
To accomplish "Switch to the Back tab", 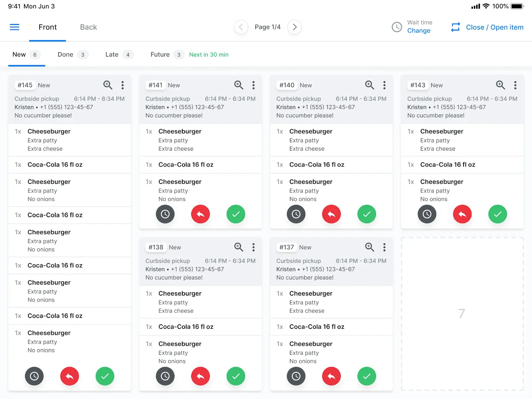I will click(88, 27).
